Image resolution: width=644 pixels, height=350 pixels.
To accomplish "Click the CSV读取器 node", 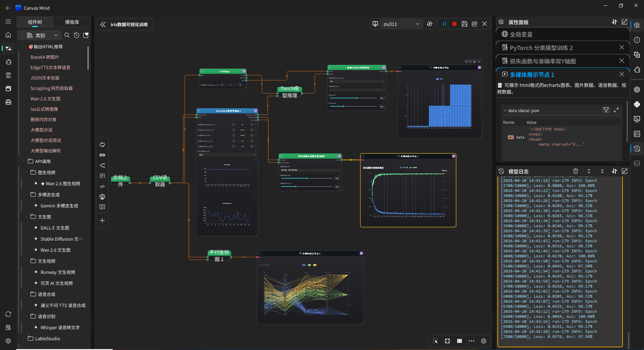I will pos(160,181).
